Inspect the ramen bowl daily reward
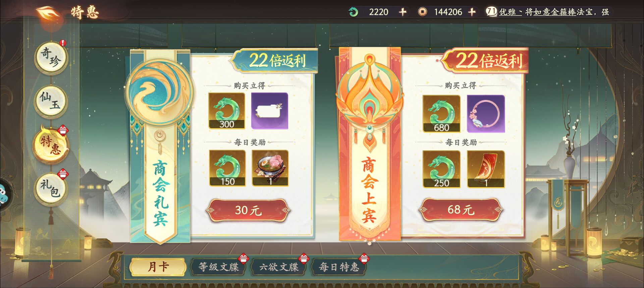This screenshot has height=288, width=644. [270, 168]
